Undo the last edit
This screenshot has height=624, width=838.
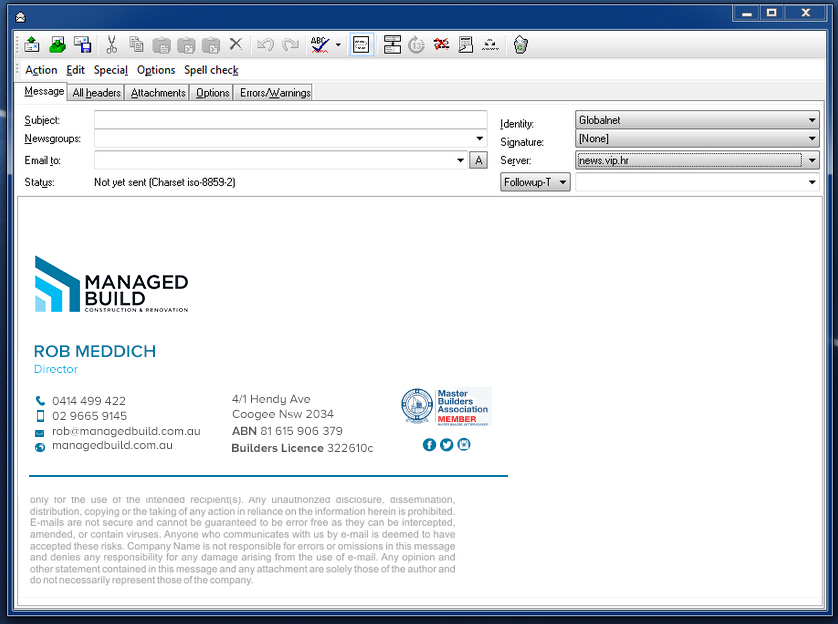pos(265,45)
